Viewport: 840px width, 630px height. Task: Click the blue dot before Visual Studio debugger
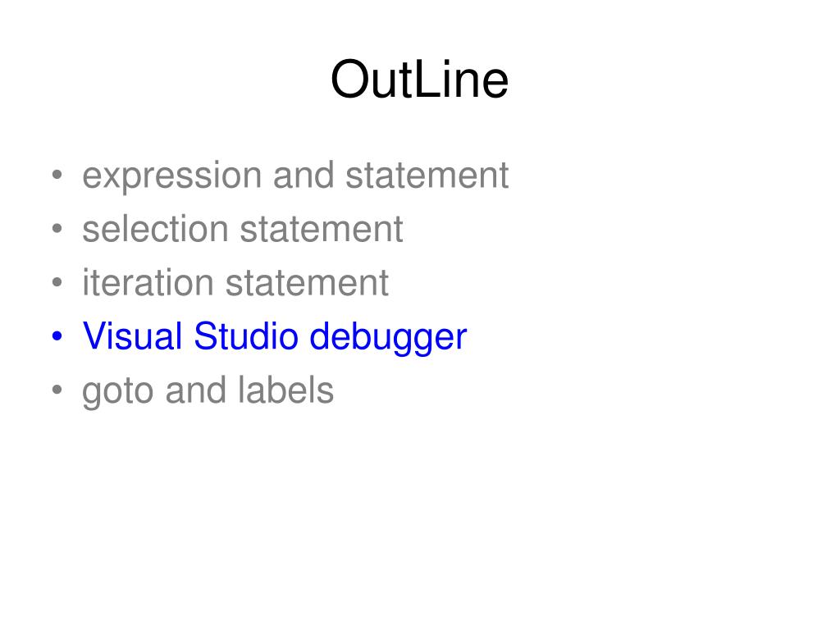click(57, 336)
